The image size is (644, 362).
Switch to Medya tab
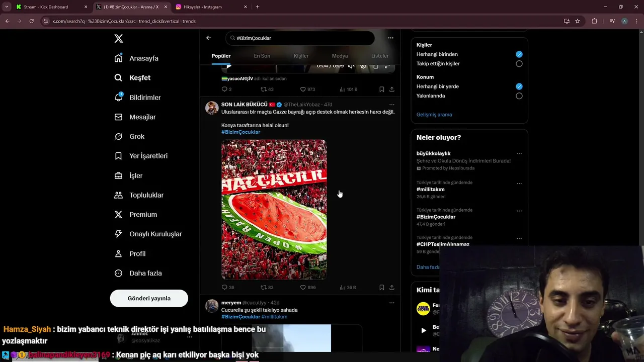pyautogui.click(x=340, y=56)
